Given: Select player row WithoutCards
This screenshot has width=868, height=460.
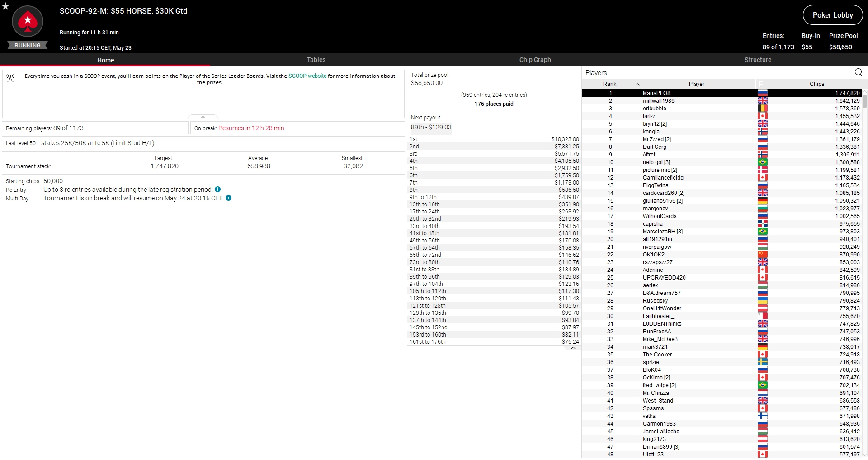Looking at the screenshot, I should click(722, 216).
